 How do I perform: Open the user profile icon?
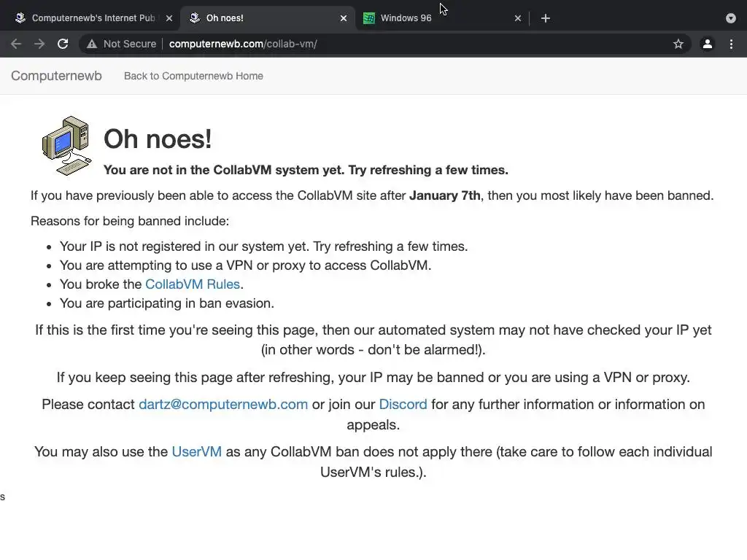coord(708,44)
